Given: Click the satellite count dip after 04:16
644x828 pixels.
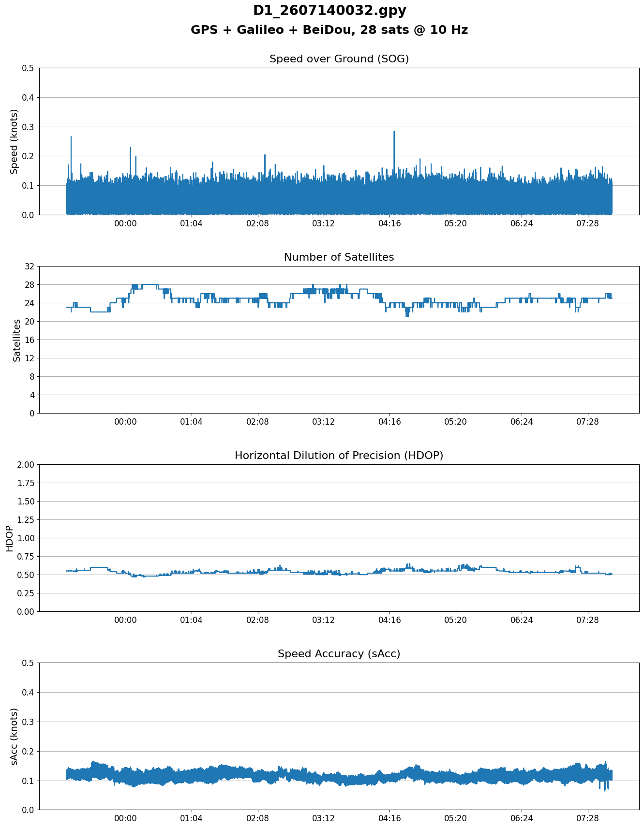Looking at the screenshot, I should 407,312.
